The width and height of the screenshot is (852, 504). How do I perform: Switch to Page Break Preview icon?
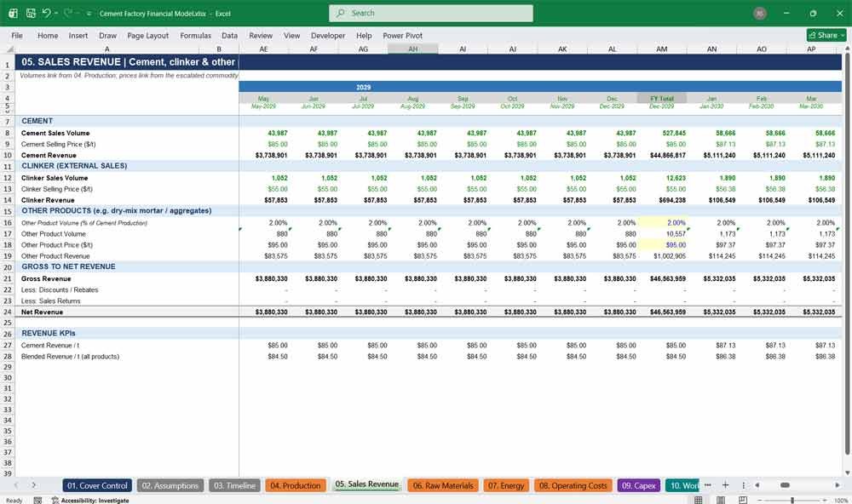pyautogui.click(x=743, y=500)
